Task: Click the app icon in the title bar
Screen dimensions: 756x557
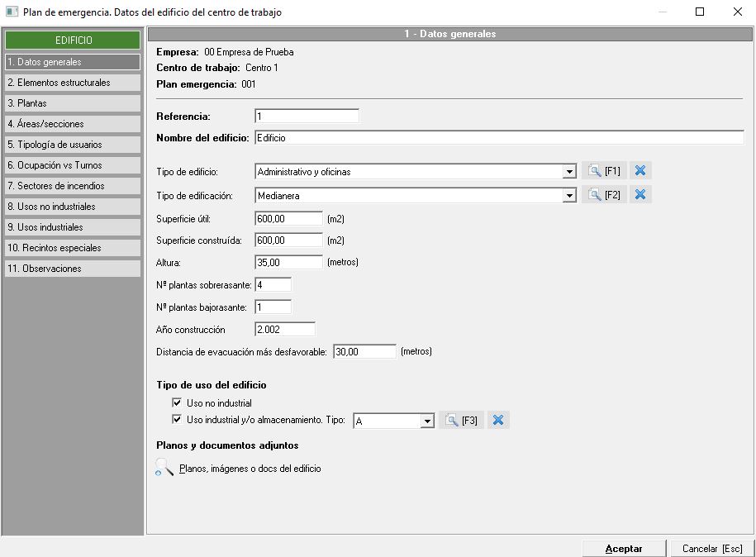Action: click(12, 12)
